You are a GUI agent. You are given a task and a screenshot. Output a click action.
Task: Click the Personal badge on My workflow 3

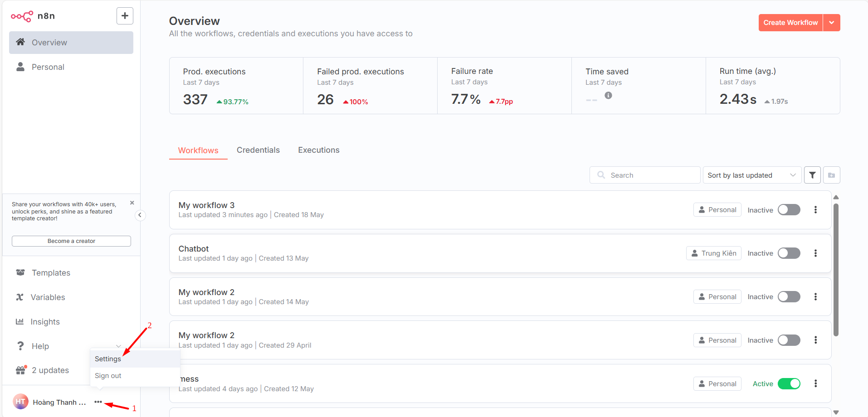tap(717, 210)
